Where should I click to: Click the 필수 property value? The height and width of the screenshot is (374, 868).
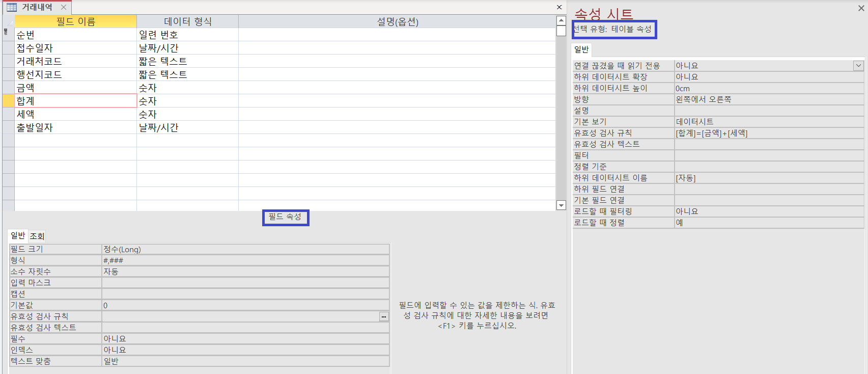click(x=244, y=339)
